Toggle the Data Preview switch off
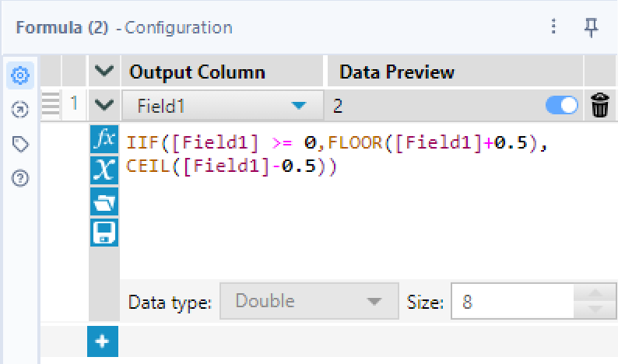 point(563,106)
